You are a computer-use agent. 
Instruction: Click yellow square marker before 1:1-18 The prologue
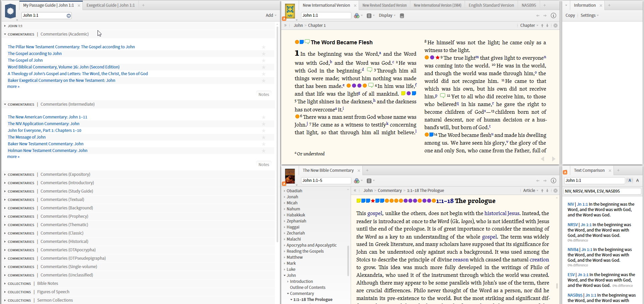coord(358,201)
